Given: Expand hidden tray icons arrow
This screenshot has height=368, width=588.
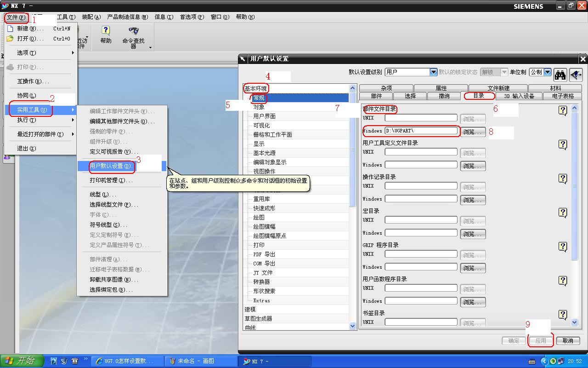Looking at the screenshot, I should click(x=544, y=362).
